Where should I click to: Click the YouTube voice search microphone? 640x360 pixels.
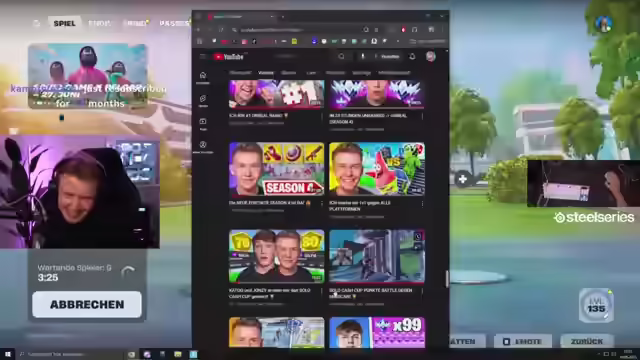pos(362,56)
